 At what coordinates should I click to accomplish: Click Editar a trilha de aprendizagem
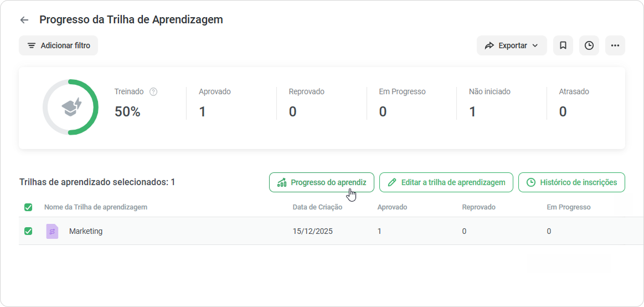pos(446,182)
